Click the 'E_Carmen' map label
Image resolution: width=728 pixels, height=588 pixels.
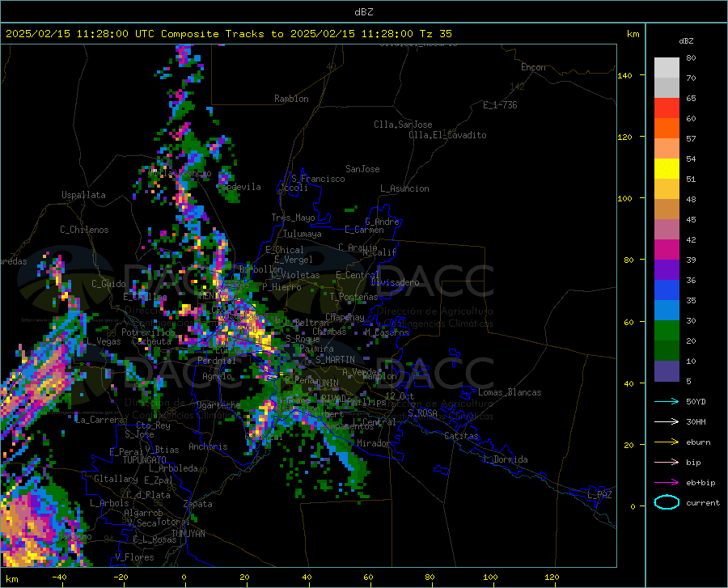point(365,230)
